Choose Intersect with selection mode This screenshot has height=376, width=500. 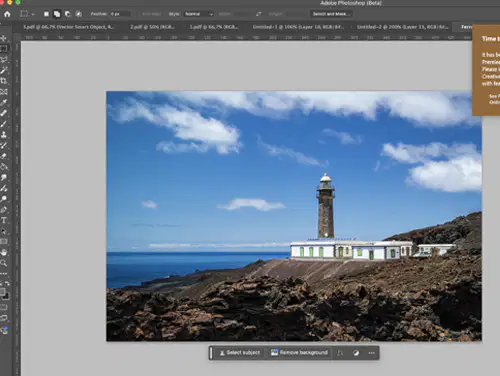coord(79,14)
